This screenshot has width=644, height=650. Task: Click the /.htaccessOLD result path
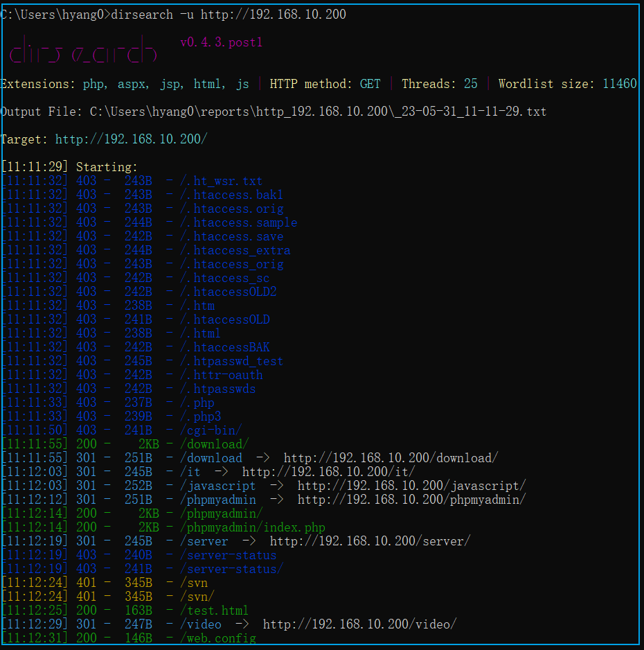point(225,319)
